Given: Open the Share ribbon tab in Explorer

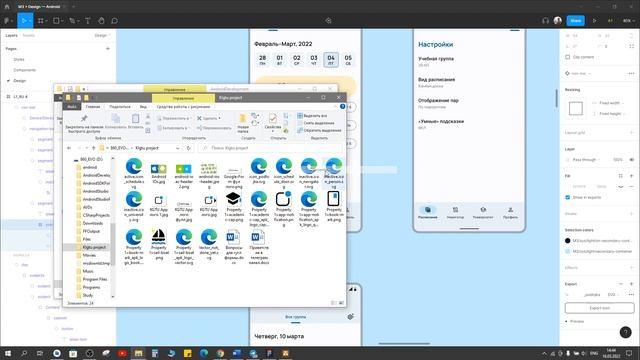Looking at the screenshot, I should pos(120,107).
